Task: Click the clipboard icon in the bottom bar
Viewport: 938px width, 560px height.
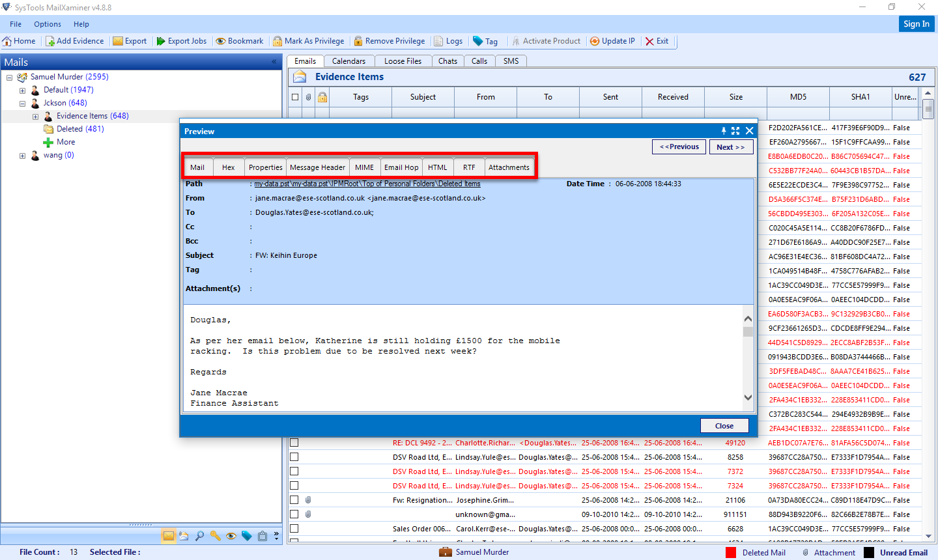Action: (x=263, y=536)
